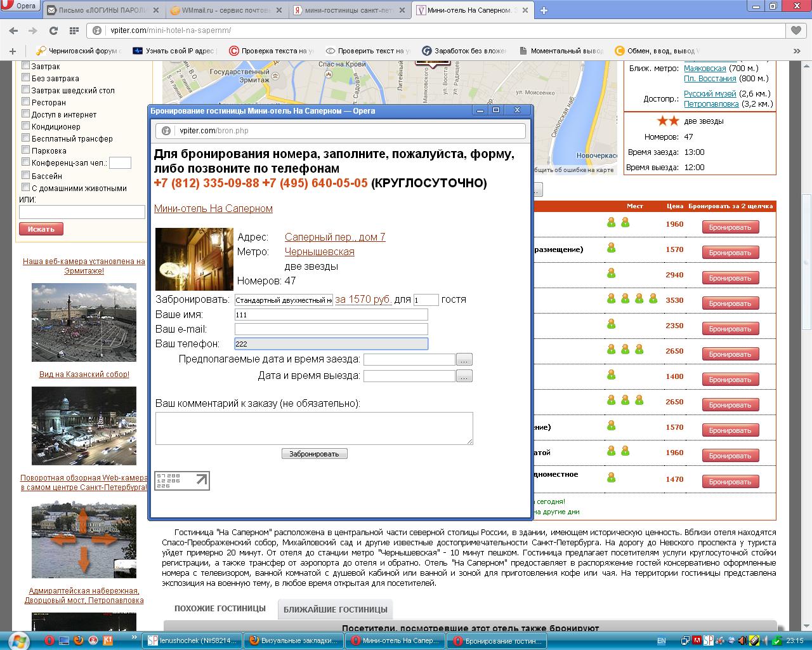Viewport: 812px width, 650px height.
Task: Tick the Завтрак checkbox
Action: point(26,65)
